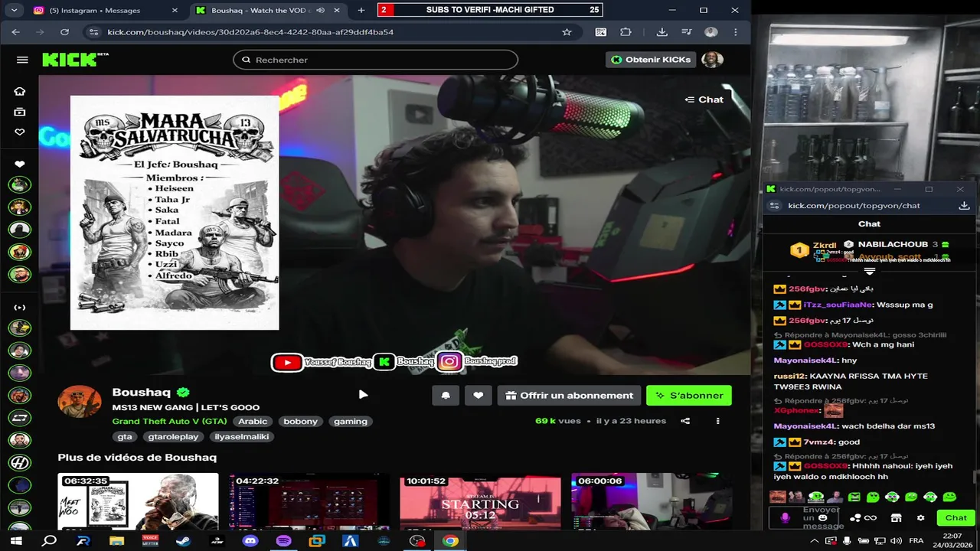Collapse sidebar recommended section arrows
The image size is (980, 551).
(20, 308)
